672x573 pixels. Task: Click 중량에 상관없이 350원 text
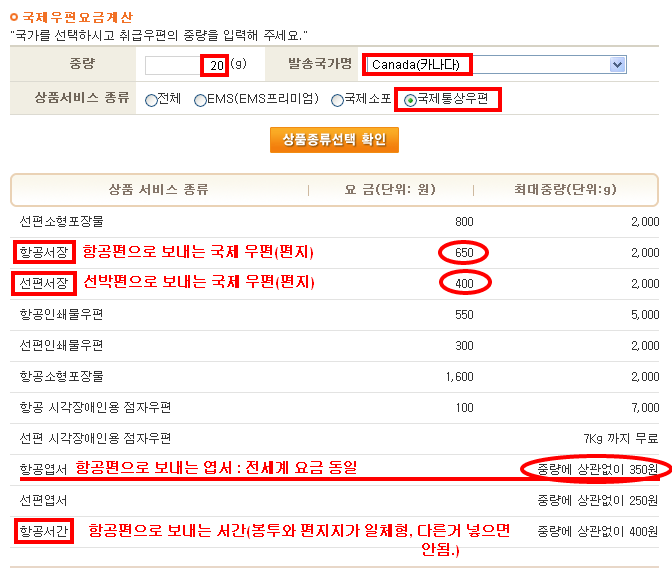coord(598,469)
